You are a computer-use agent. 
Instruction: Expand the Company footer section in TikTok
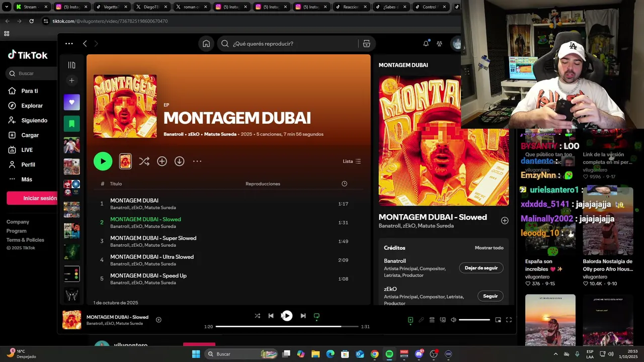click(18, 222)
